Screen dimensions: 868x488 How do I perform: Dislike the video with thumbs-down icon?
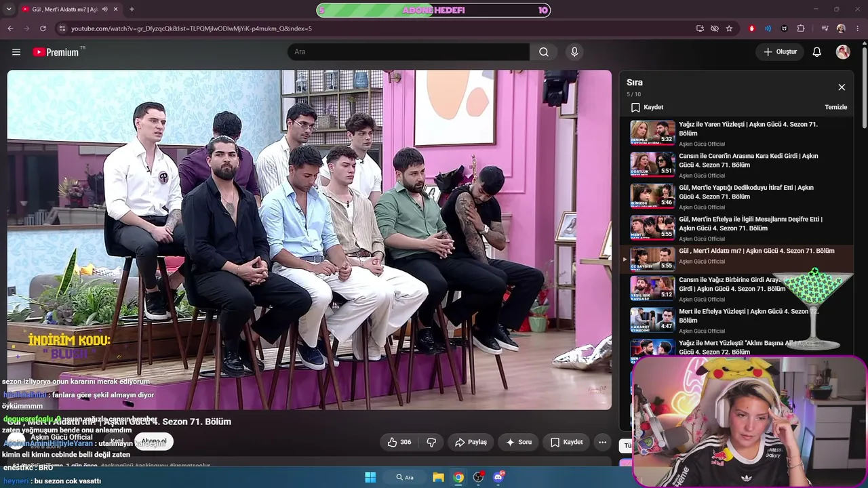pyautogui.click(x=431, y=442)
